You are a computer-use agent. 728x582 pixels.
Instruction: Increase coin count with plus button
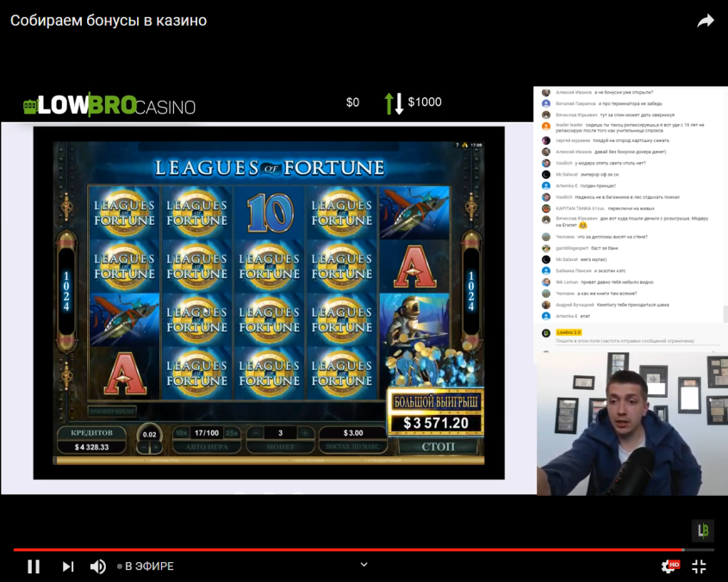click(x=303, y=433)
